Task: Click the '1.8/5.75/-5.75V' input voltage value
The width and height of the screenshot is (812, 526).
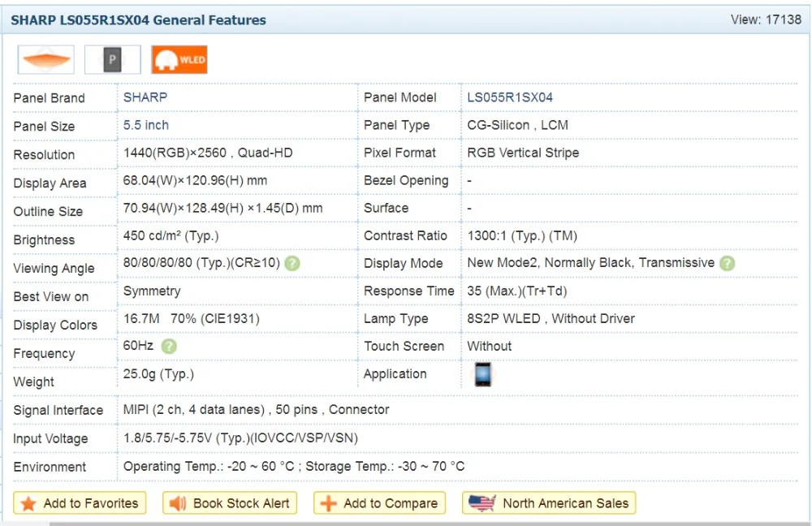Action: [240, 438]
